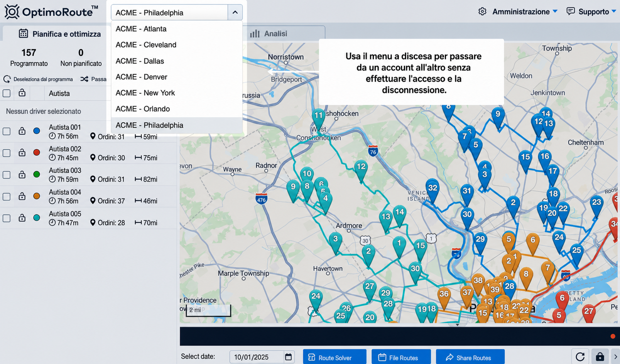Screen dimensions: 620x364
Task: Click the 157 Programmato counter
Action: point(29,57)
